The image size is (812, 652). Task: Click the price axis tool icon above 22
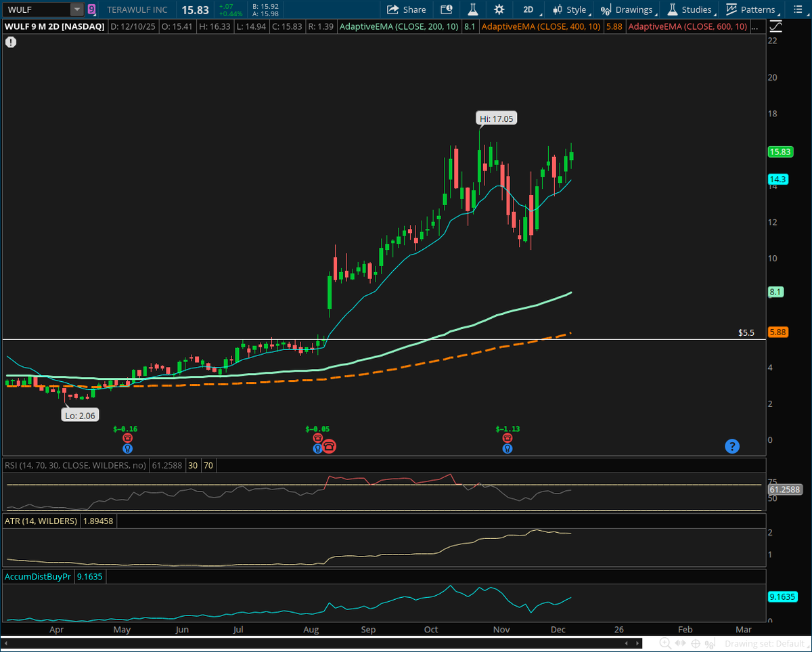click(776, 26)
